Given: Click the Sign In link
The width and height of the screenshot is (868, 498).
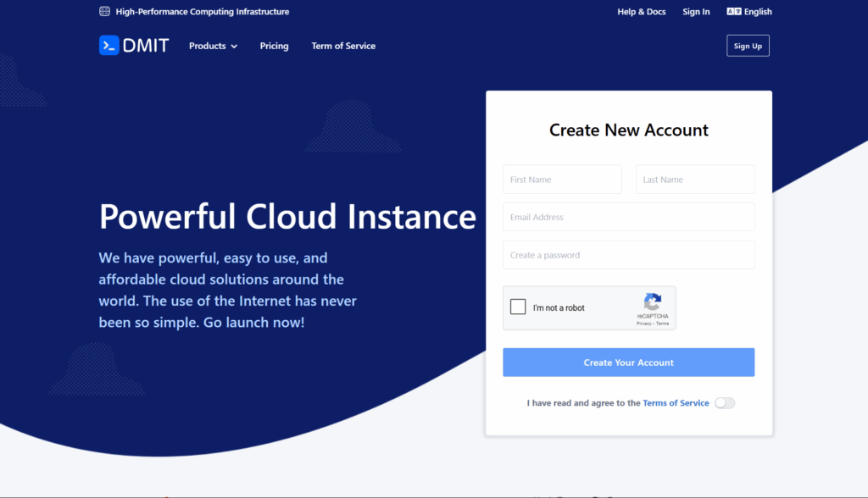Looking at the screenshot, I should coord(696,12).
